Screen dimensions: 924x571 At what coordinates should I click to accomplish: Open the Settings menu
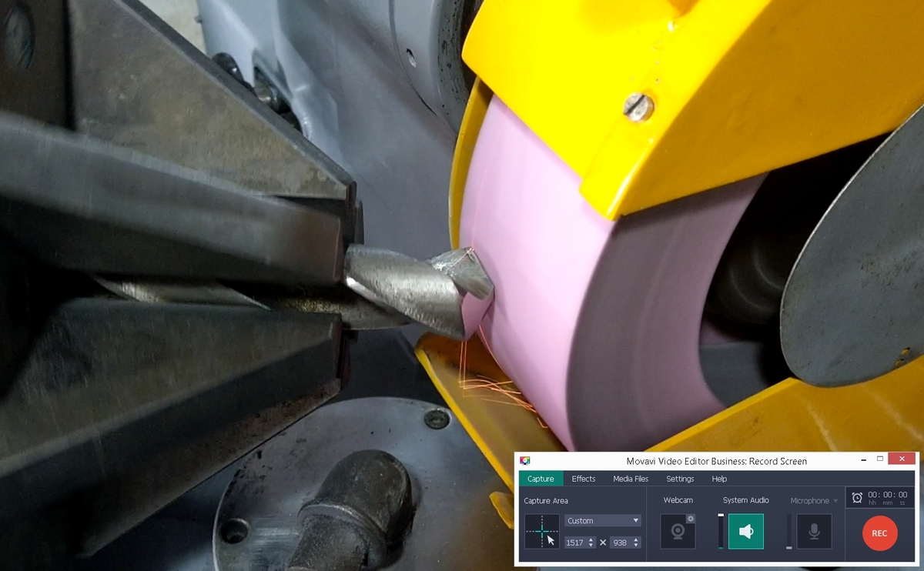[x=680, y=479]
